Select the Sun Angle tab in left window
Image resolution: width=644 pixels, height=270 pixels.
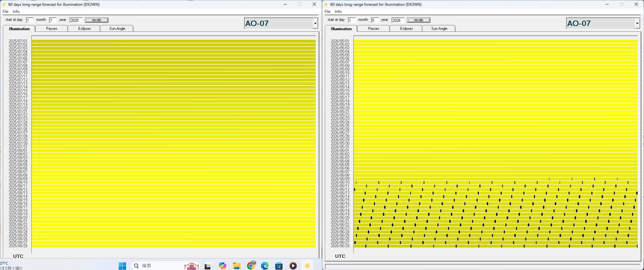pyautogui.click(x=117, y=29)
